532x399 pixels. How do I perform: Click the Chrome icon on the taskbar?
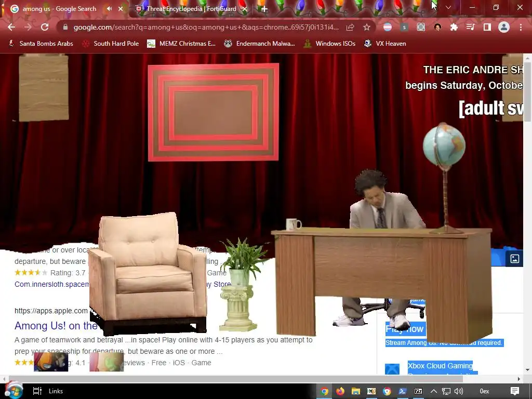click(325, 391)
